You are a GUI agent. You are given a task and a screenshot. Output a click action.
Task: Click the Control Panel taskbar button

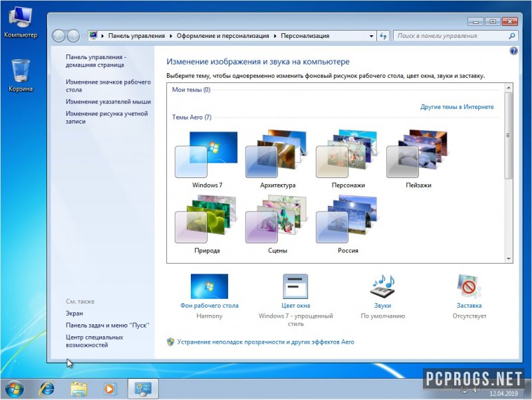(x=143, y=389)
